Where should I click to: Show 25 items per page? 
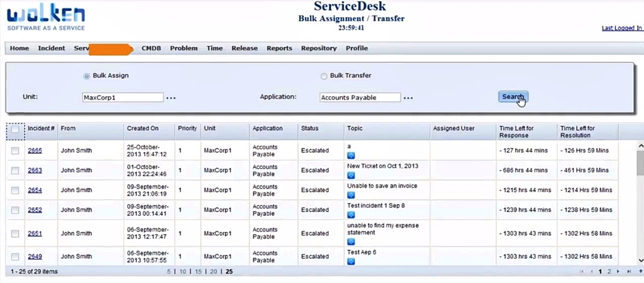229,272
